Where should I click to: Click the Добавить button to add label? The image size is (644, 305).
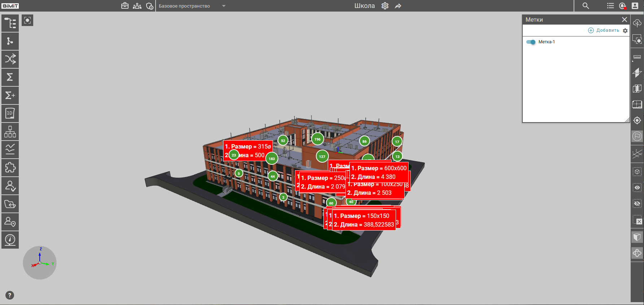click(604, 30)
